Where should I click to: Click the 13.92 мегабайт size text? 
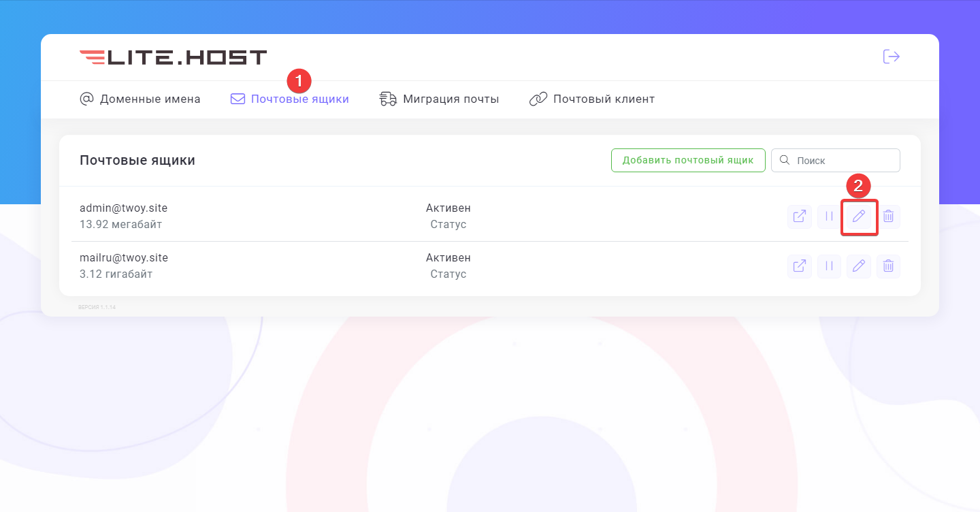click(x=120, y=224)
